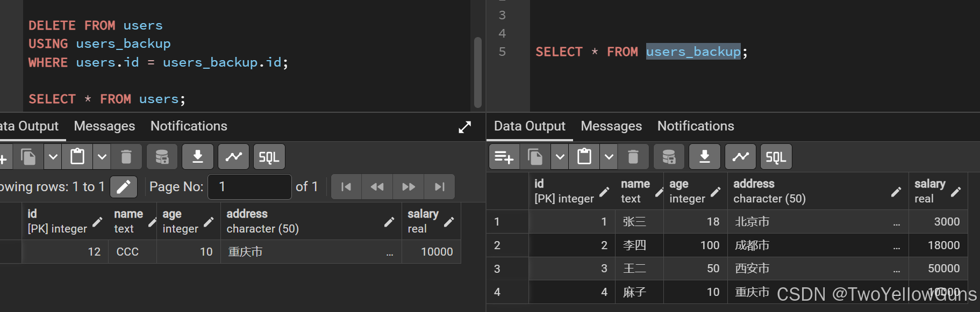Click copy icon in right results toolbar

tap(535, 157)
